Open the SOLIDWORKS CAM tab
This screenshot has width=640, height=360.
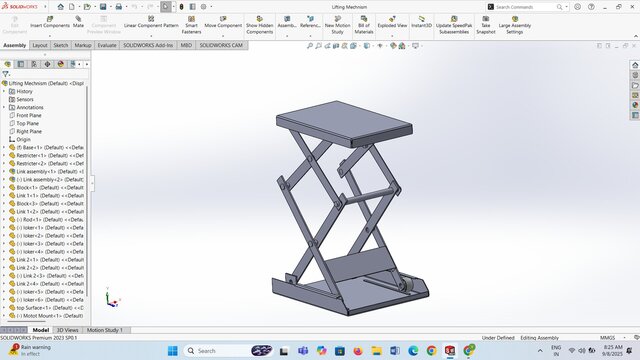point(221,45)
